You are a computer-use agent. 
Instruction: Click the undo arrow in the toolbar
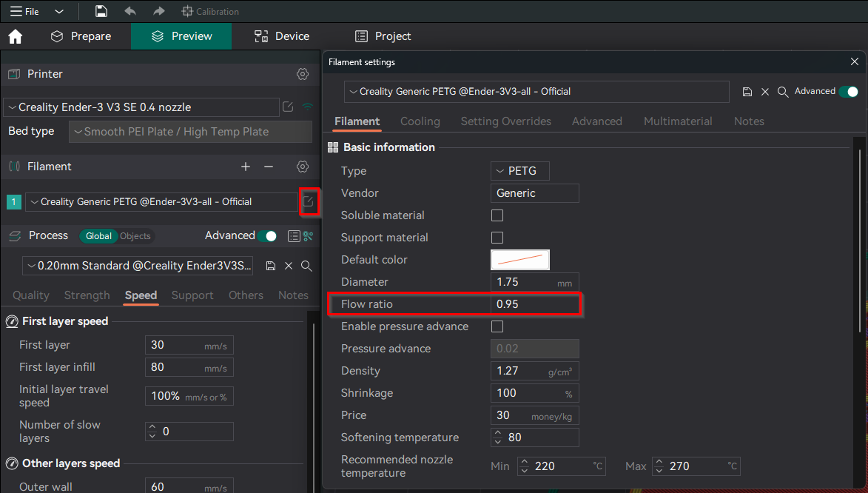(130, 11)
